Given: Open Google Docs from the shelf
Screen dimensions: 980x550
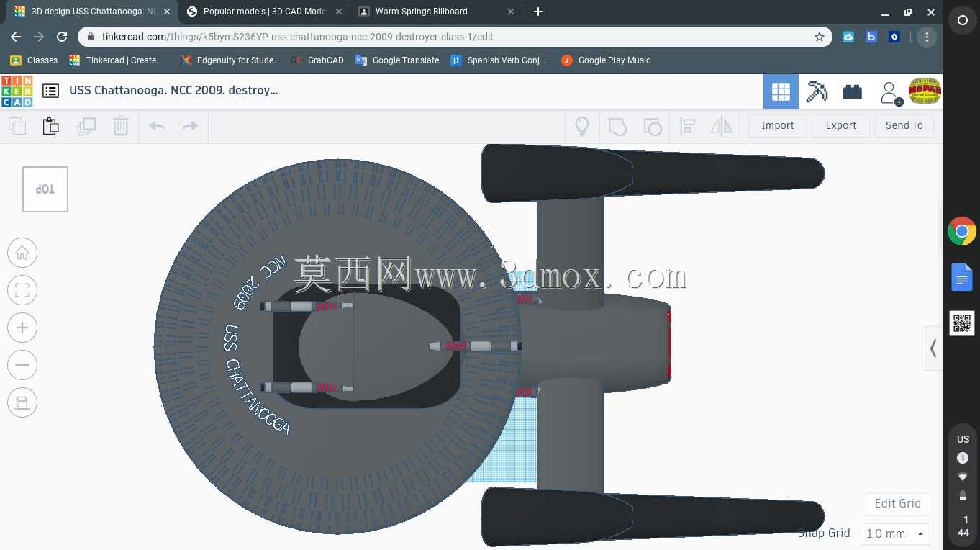Looking at the screenshot, I should [962, 277].
